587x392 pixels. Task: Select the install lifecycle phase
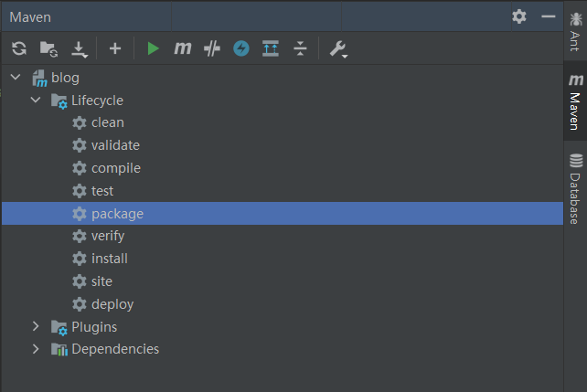[110, 259]
